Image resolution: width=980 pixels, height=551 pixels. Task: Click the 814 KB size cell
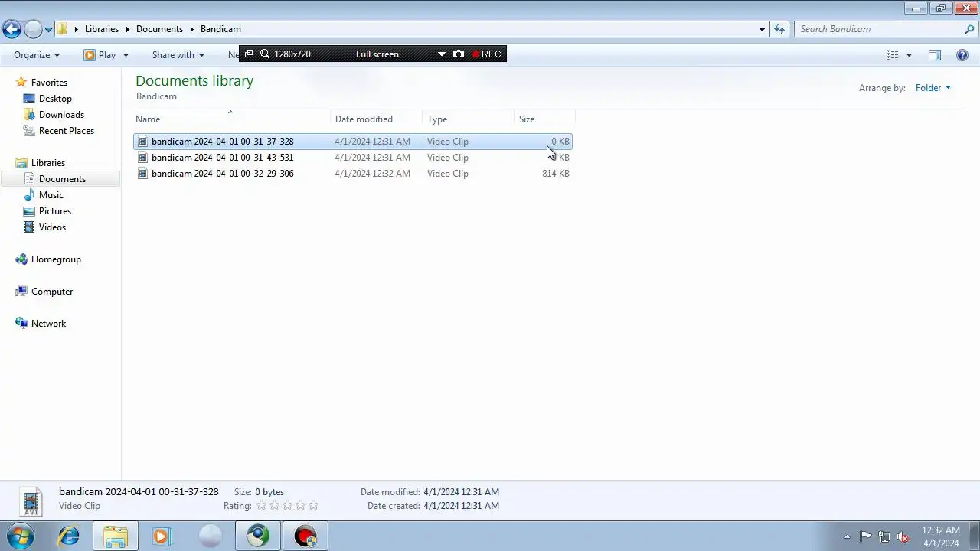coord(555,174)
